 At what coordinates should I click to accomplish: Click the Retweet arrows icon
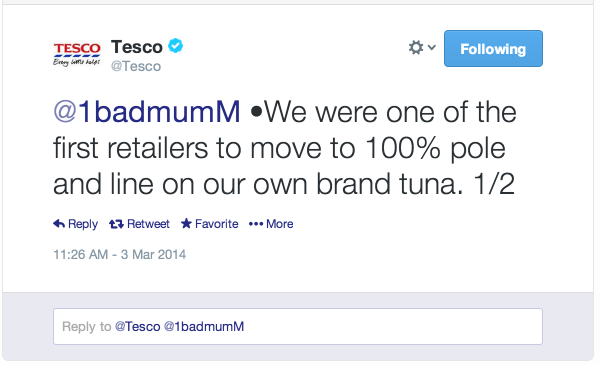(116, 224)
